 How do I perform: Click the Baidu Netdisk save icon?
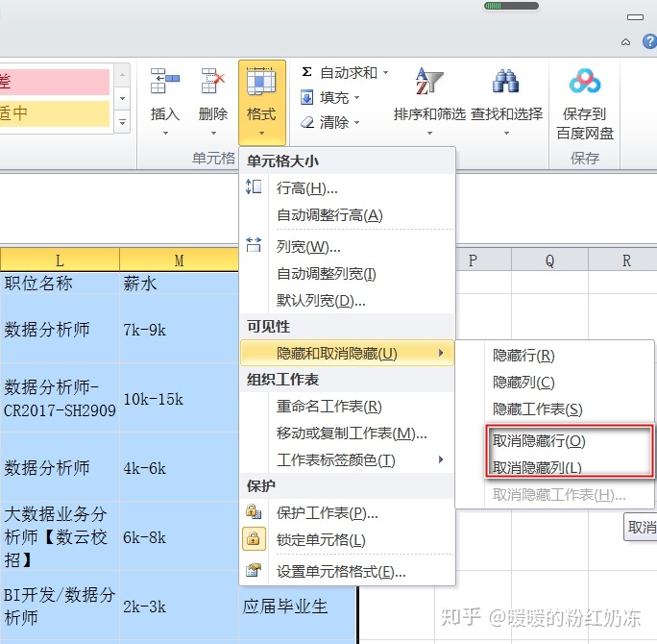[x=585, y=81]
